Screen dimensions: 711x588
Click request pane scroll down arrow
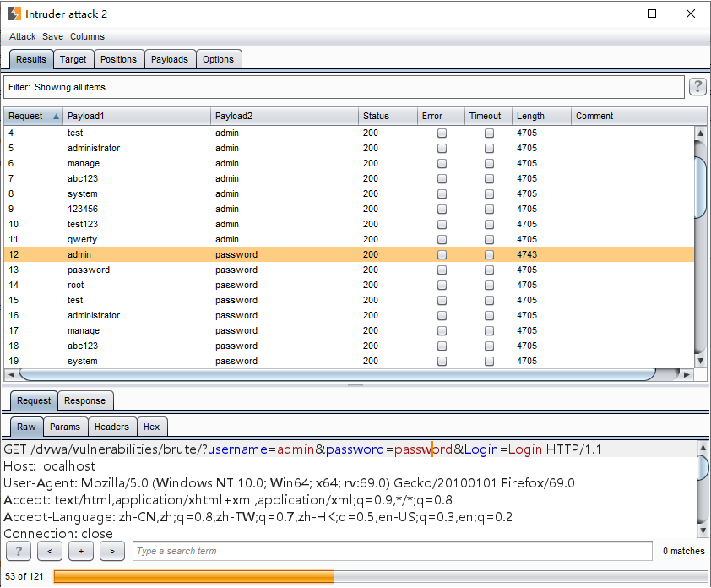(x=703, y=531)
